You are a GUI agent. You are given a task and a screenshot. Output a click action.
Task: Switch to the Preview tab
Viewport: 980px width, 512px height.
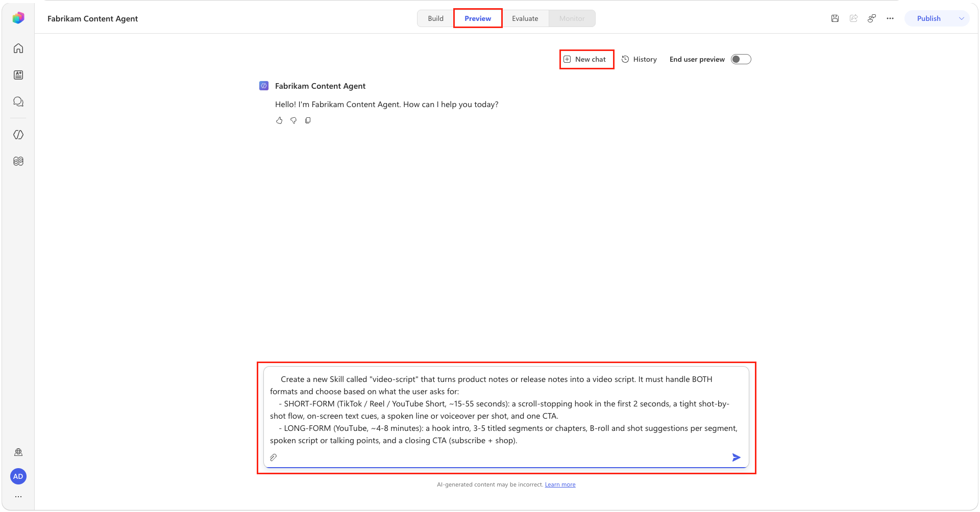(478, 18)
